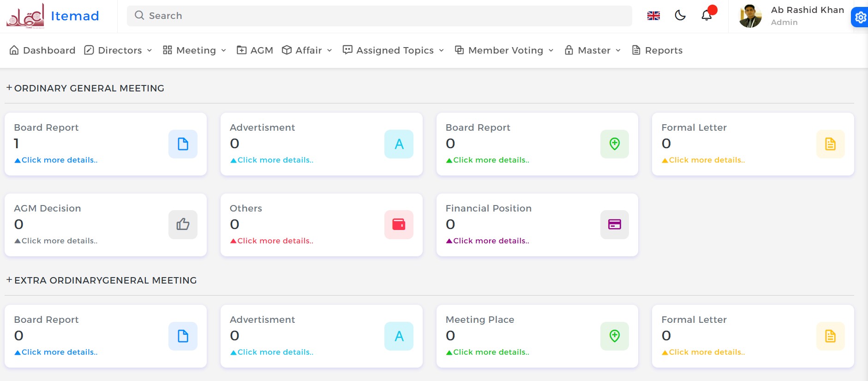868x381 pixels.
Task: Click the green pin icon on Meeting Place card
Action: click(x=614, y=336)
